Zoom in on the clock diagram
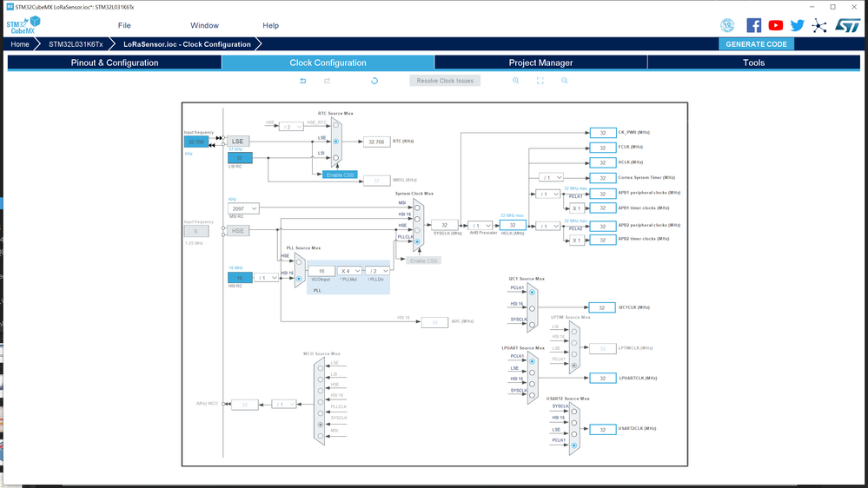Image resolution: width=868 pixels, height=488 pixels. (515, 81)
